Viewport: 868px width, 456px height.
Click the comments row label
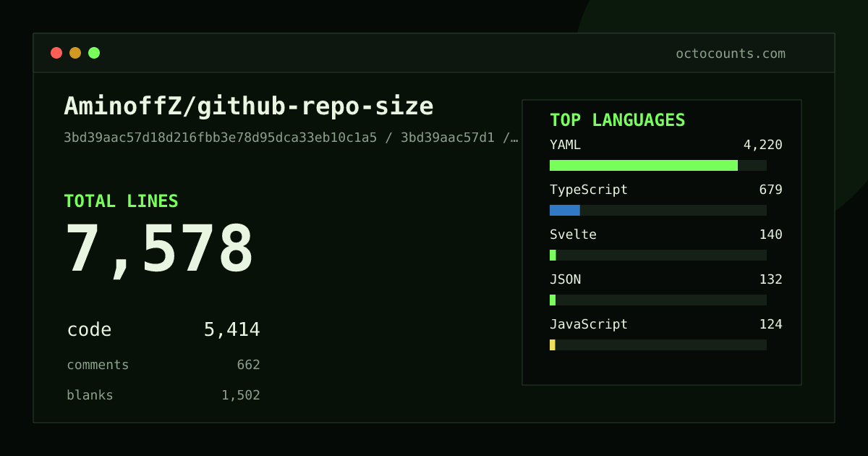pyautogui.click(x=98, y=365)
